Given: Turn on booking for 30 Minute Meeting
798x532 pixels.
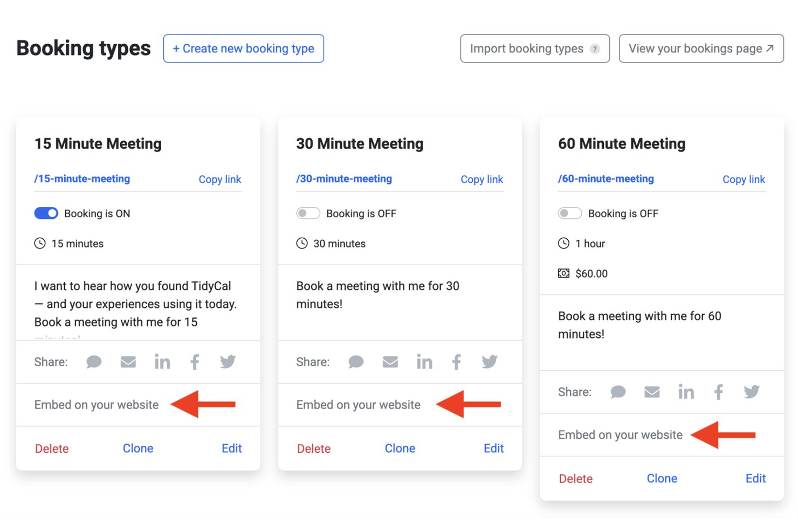Looking at the screenshot, I should click(308, 213).
